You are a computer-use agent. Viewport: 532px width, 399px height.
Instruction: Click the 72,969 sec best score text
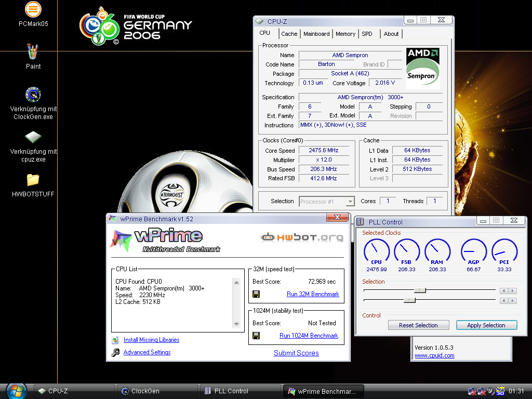pos(322,282)
